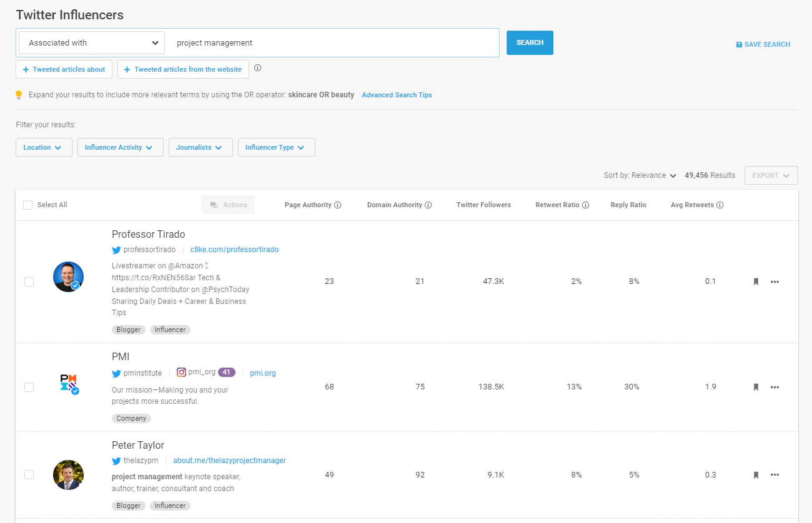This screenshot has height=523, width=812.
Task: Click the info icon beside Domain Authority
Action: pos(428,205)
